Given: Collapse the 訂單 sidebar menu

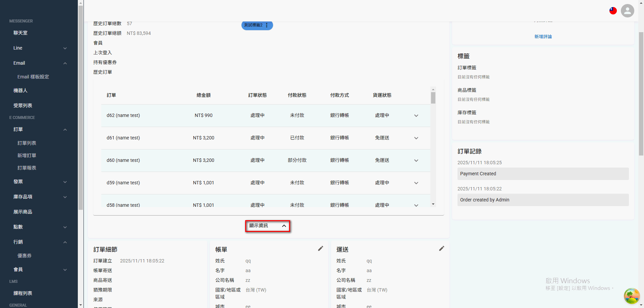Looking at the screenshot, I should (x=65, y=130).
